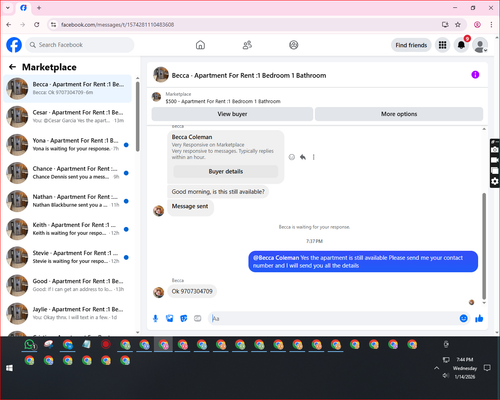Open the apps grid menu icon
This screenshot has height=400, width=500.
(x=442, y=45)
